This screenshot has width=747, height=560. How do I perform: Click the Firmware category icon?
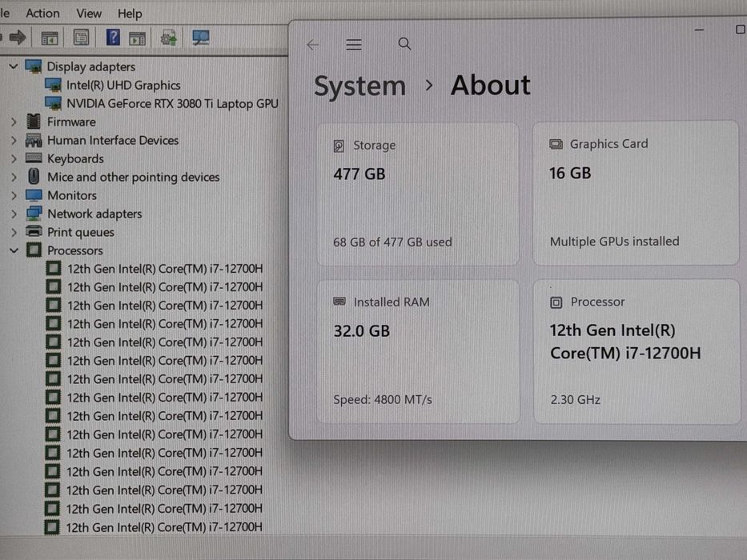coord(34,122)
